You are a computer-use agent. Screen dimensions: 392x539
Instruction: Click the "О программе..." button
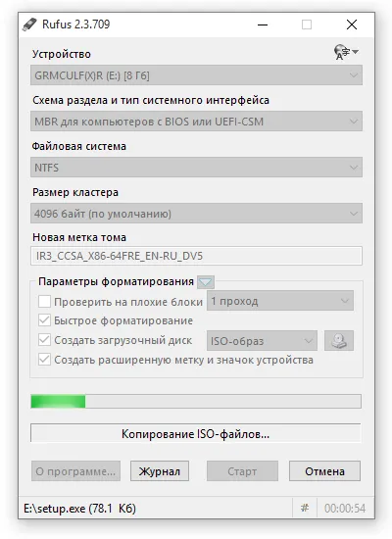click(x=75, y=471)
